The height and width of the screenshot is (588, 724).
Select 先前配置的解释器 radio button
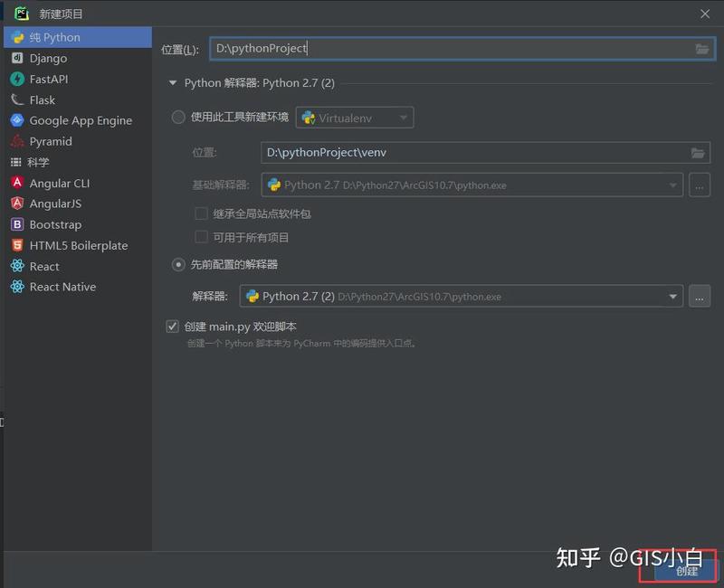pyautogui.click(x=178, y=264)
